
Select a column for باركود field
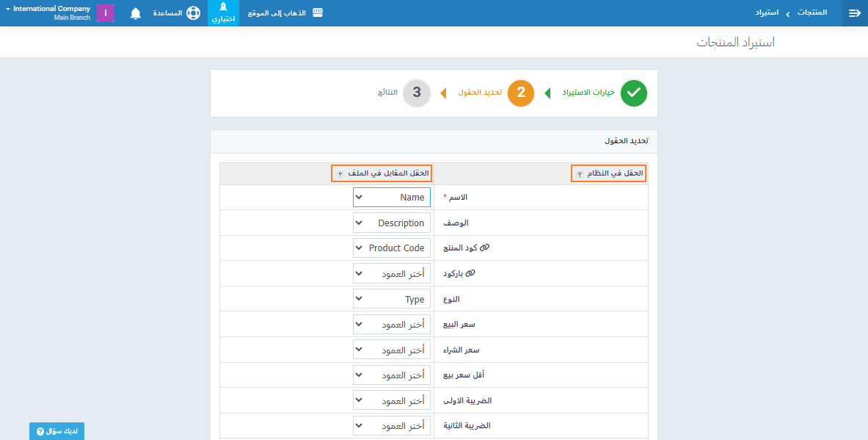click(x=392, y=274)
